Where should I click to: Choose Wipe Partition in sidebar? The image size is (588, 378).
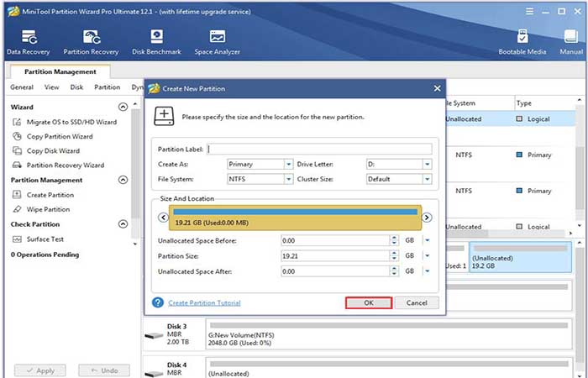pos(41,209)
